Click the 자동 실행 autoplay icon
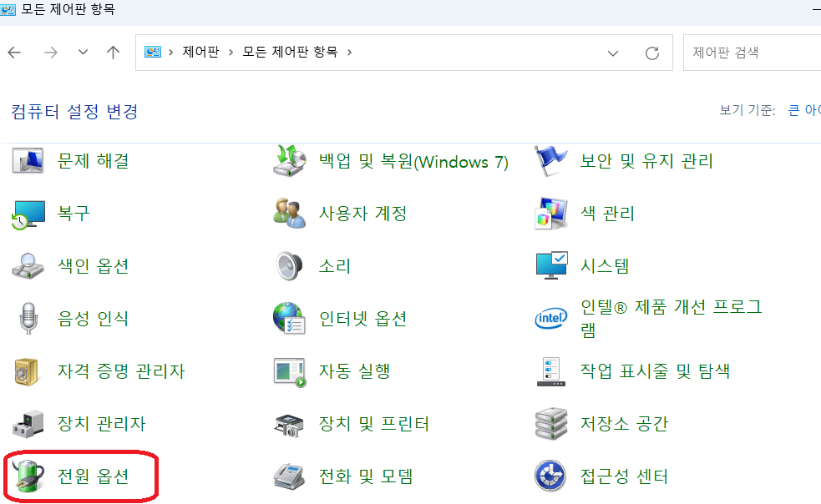 tap(290, 372)
